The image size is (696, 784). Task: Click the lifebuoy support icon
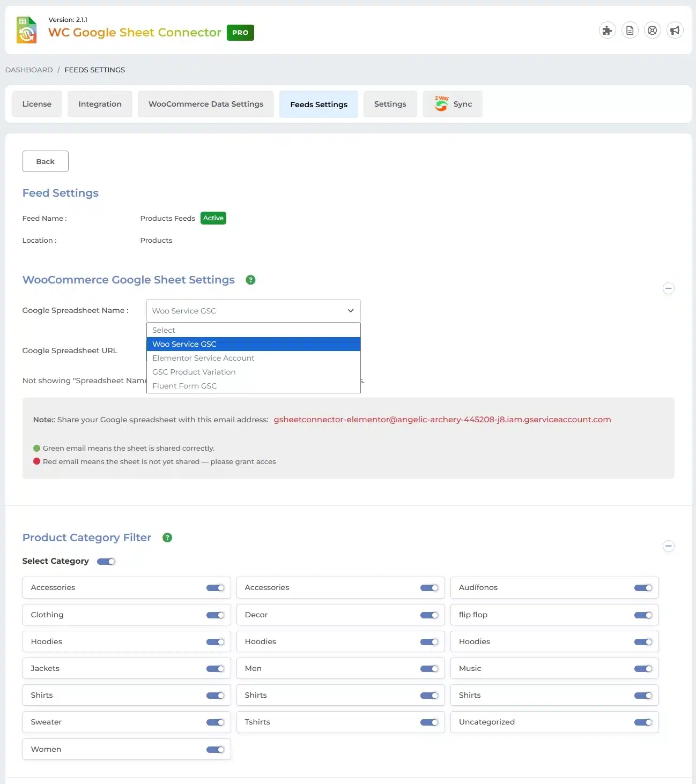coord(652,31)
